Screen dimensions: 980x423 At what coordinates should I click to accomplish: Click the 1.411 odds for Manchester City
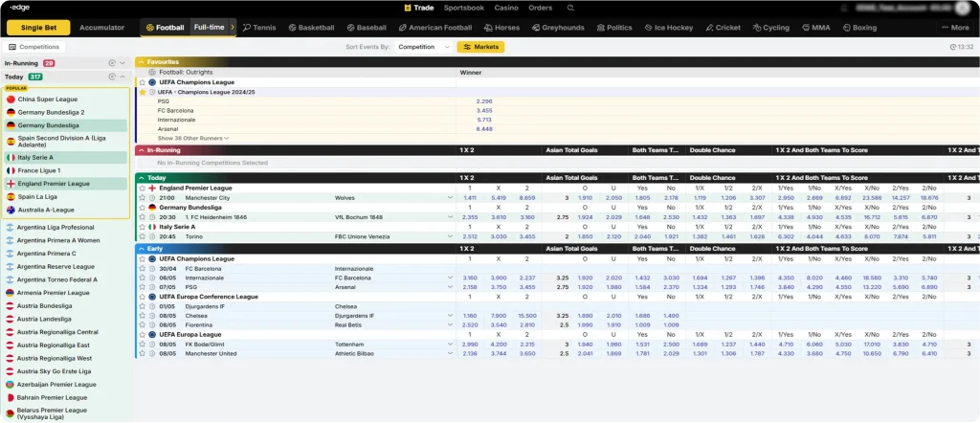470,197
